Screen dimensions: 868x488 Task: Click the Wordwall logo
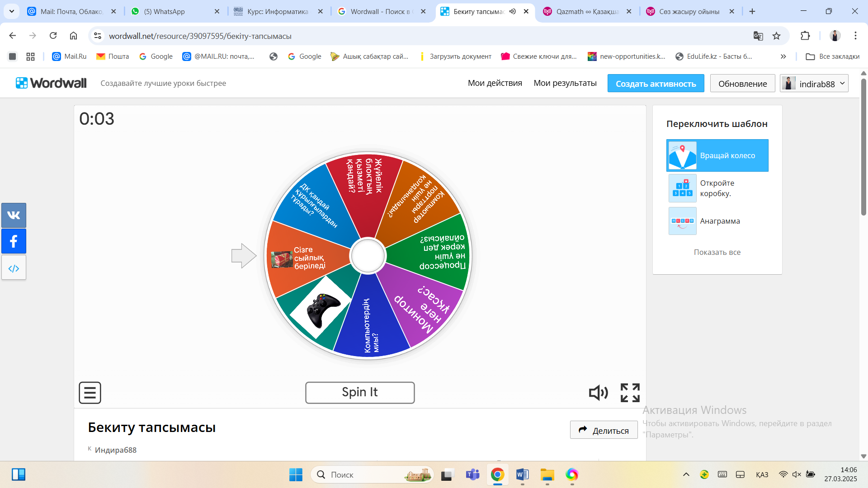(x=51, y=83)
